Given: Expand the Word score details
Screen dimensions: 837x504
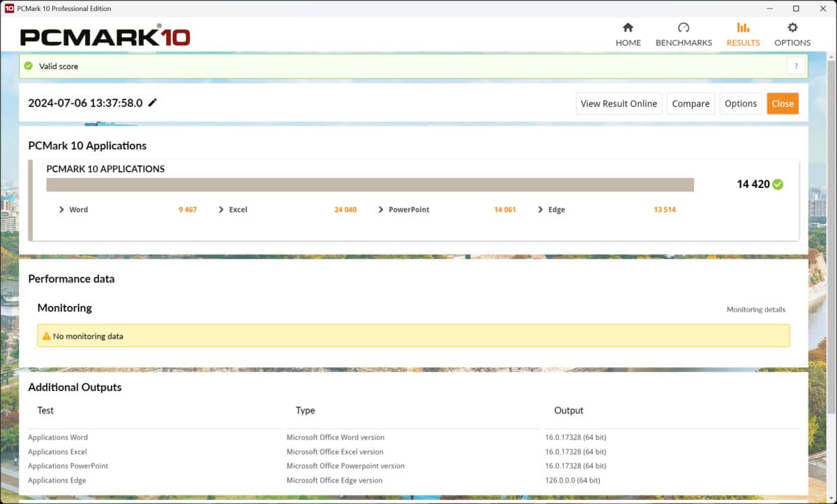Looking at the screenshot, I should pos(61,210).
